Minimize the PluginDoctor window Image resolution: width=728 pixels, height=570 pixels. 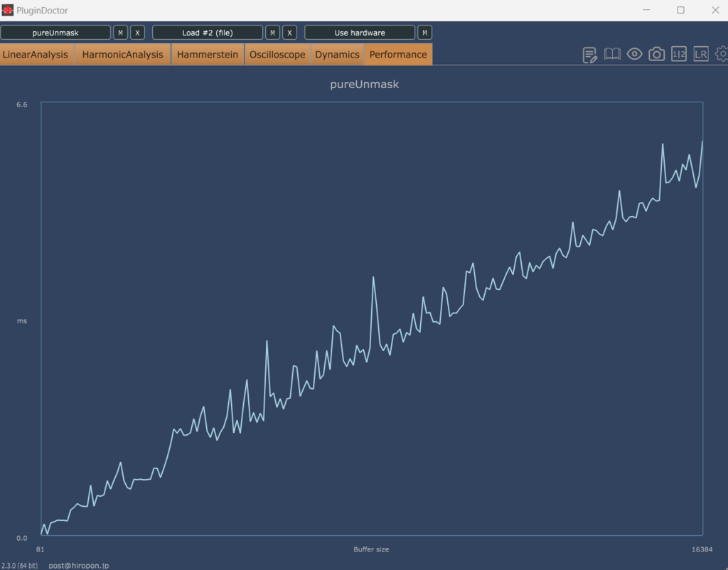pyautogui.click(x=646, y=10)
